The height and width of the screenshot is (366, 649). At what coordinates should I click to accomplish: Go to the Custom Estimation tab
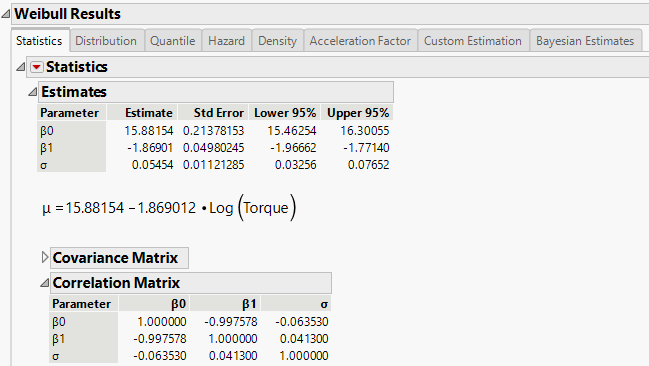473,41
